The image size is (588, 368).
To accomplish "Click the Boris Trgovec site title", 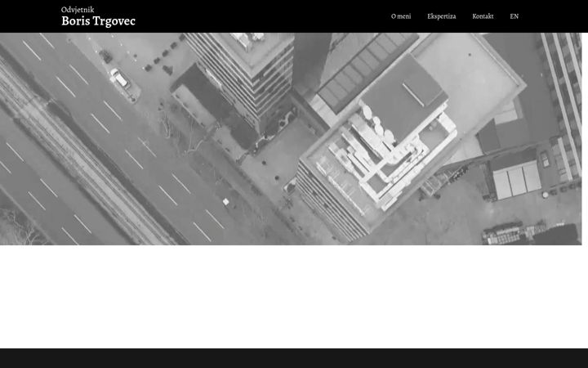I will [x=98, y=21].
